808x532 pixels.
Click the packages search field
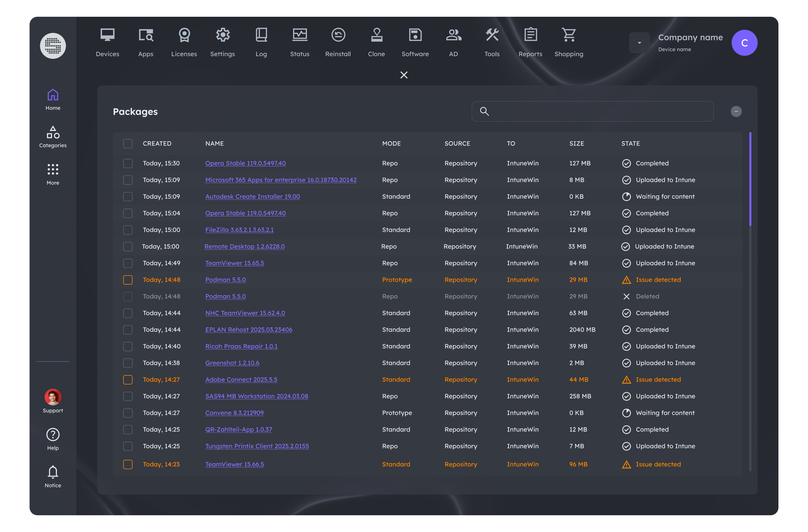pyautogui.click(x=593, y=111)
